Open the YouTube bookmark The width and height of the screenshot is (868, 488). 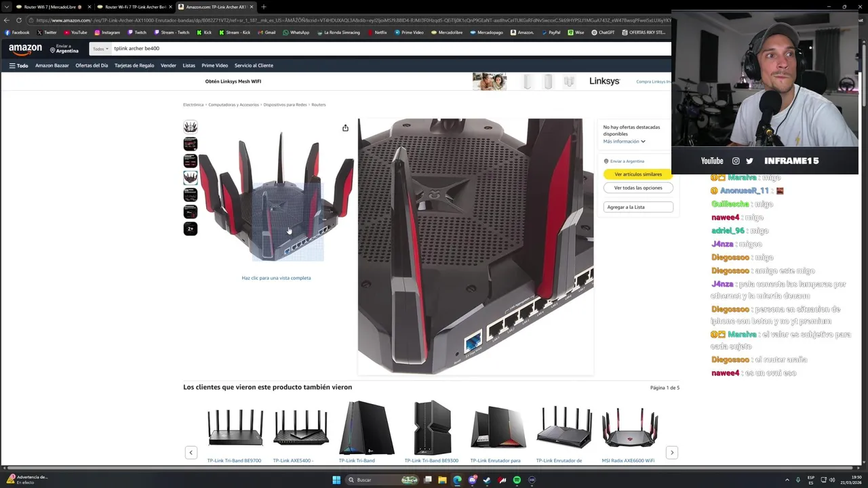[x=75, y=32]
